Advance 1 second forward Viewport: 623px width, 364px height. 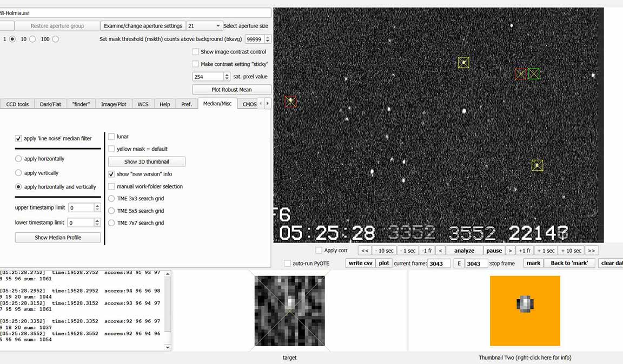[x=546, y=251]
